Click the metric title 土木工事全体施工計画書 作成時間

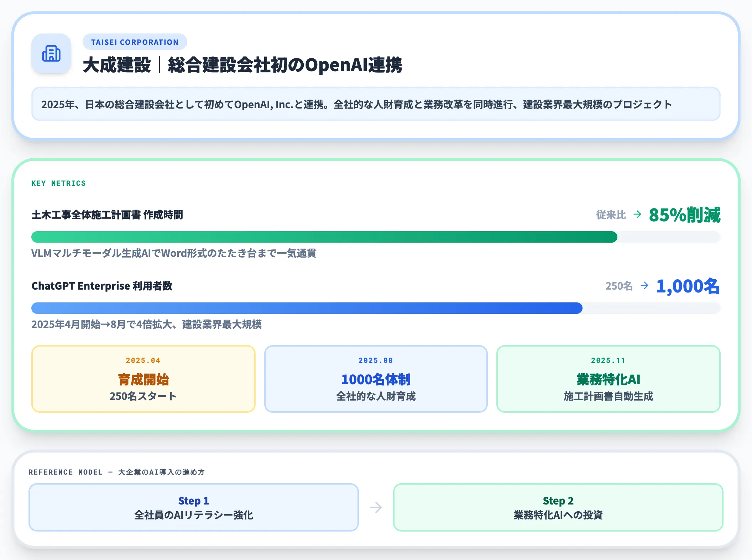click(x=107, y=215)
